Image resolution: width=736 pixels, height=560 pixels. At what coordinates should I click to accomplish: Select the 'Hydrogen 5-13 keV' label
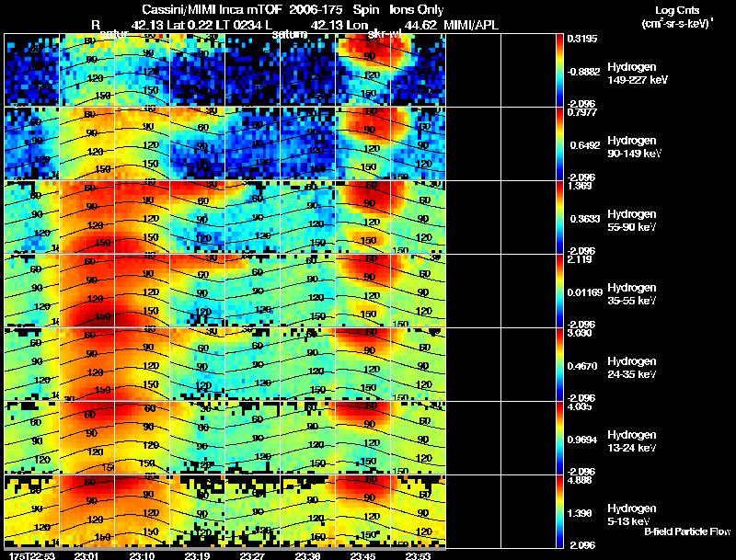tap(632, 515)
